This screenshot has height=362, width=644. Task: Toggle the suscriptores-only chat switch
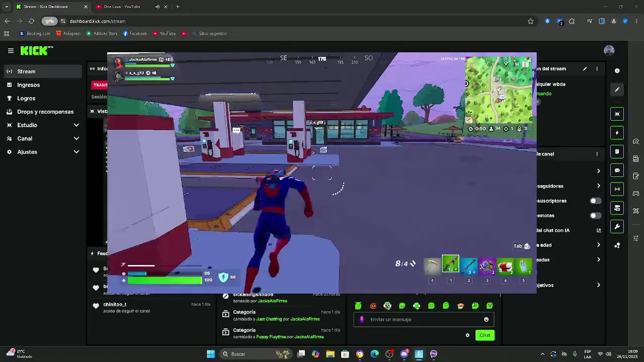pyautogui.click(x=595, y=201)
